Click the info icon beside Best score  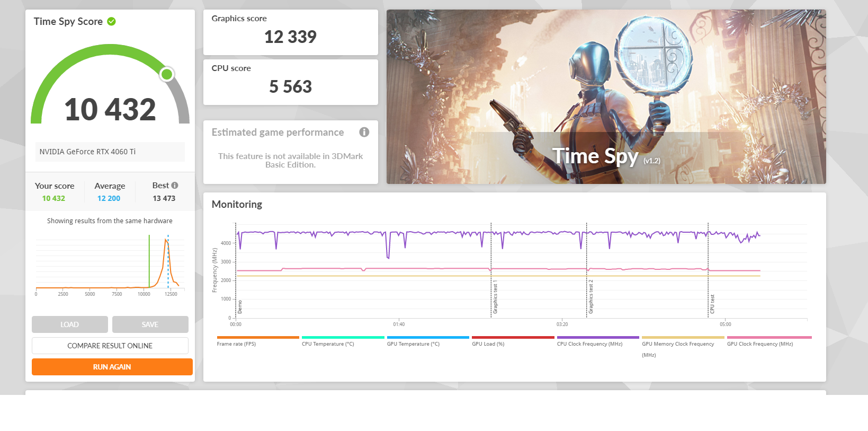point(175,185)
